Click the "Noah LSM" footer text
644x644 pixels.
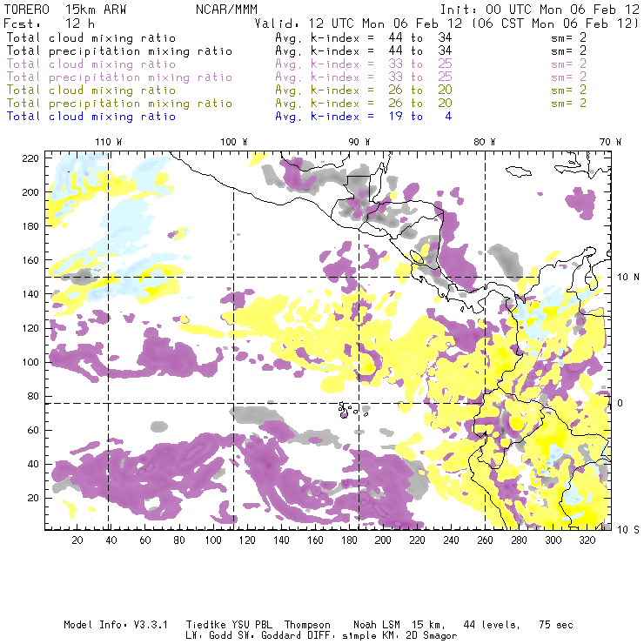coord(377,625)
